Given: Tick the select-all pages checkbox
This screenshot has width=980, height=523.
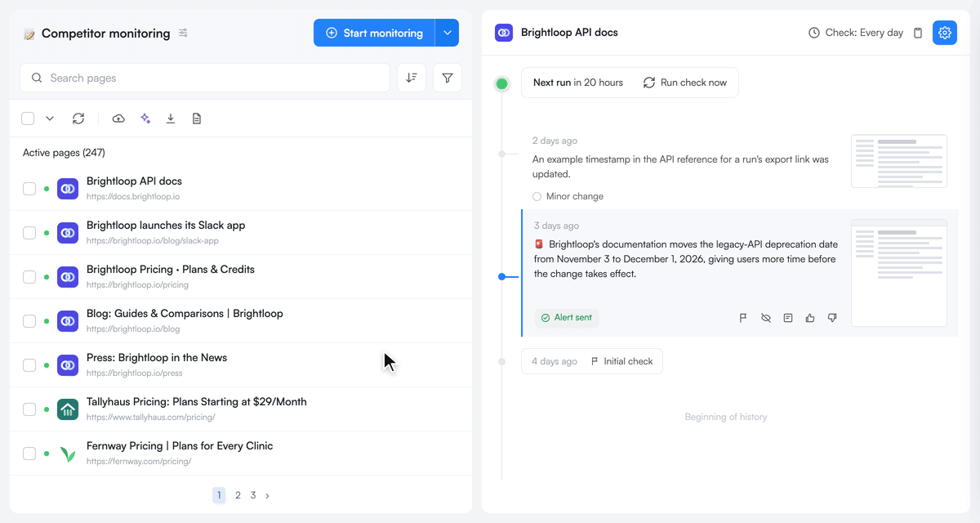Looking at the screenshot, I should pyautogui.click(x=28, y=118).
